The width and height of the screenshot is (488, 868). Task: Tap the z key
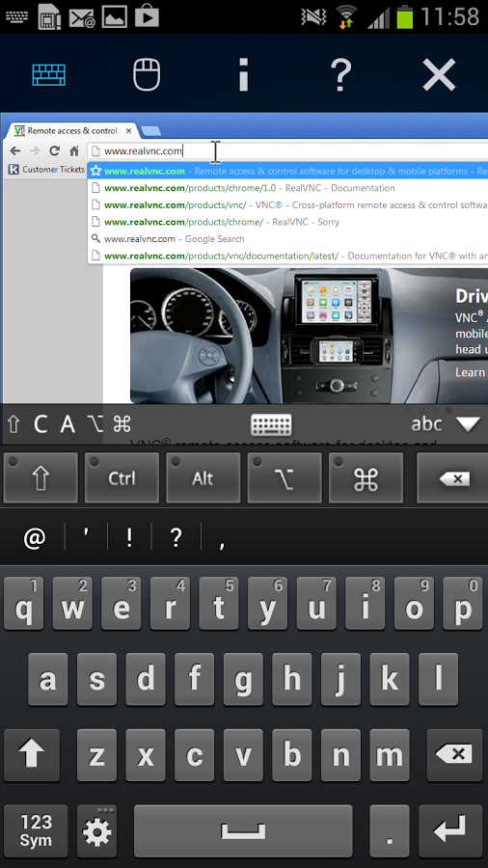click(x=96, y=755)
